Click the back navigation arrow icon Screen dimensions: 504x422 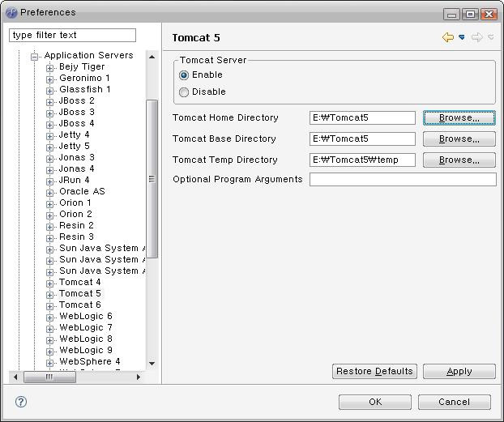point(448,37)
